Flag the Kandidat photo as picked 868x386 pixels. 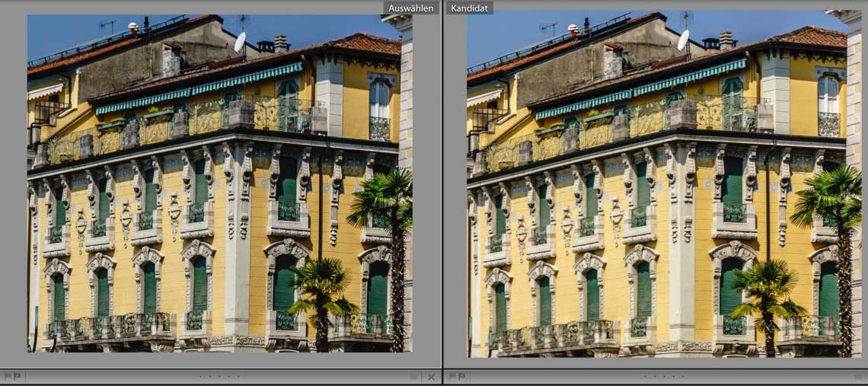452,376
